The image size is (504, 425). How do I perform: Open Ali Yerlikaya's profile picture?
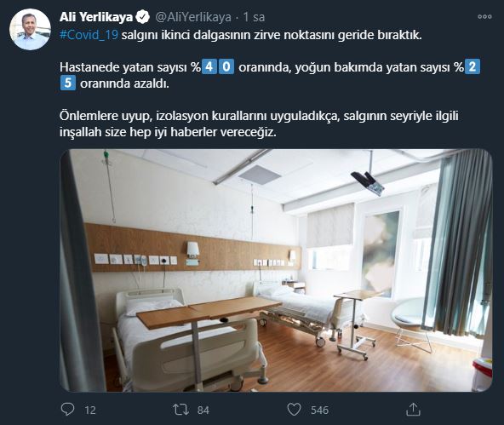(30, 29)
